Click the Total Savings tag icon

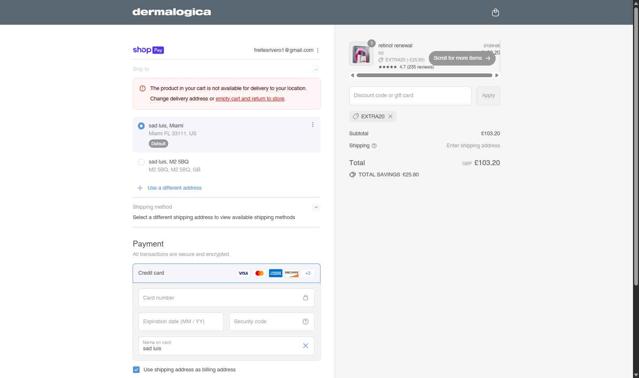point(353,174)
